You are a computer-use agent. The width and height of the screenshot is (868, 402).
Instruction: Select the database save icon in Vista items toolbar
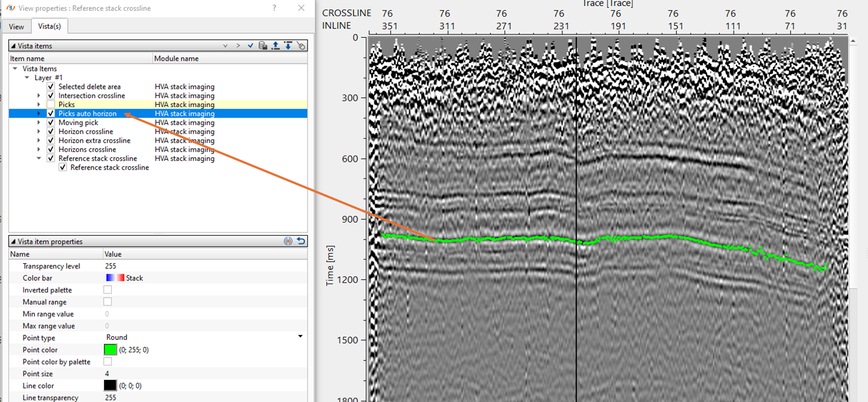coord(263,45)
